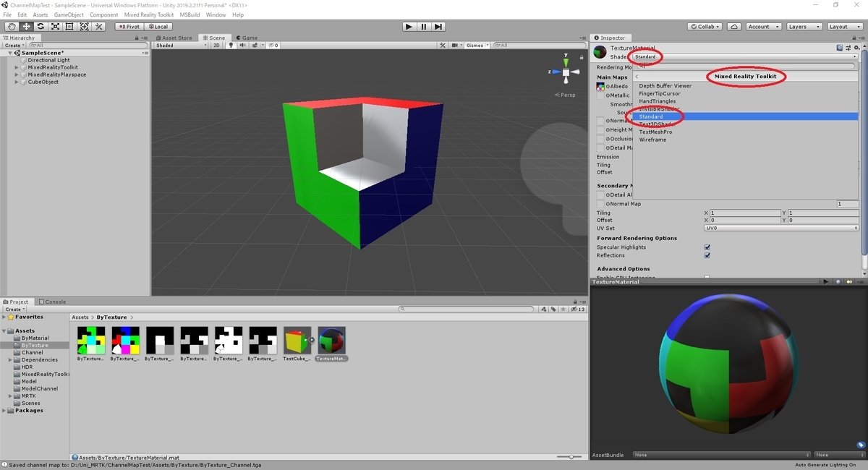Click Create button in Hierarchy panel
The image size is (868, 470).
[x=14, y=45]
